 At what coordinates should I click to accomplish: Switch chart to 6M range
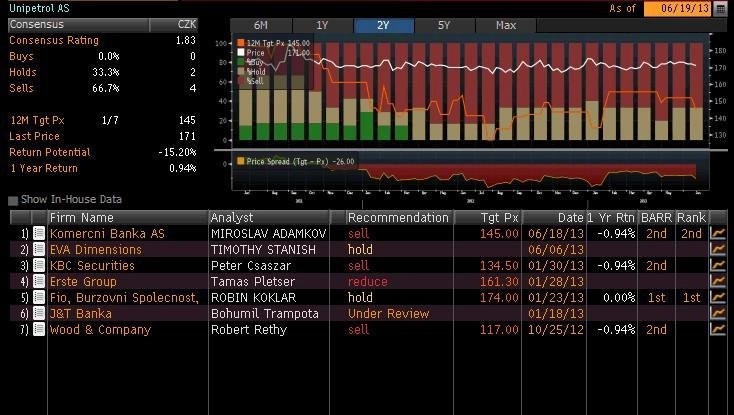[x=261, y=25]
